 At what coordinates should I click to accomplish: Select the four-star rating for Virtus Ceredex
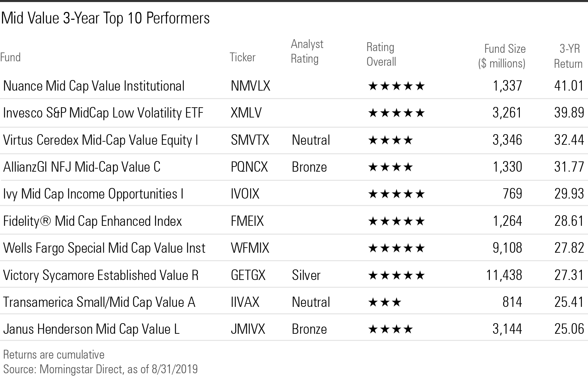click(x=391, y=140)
